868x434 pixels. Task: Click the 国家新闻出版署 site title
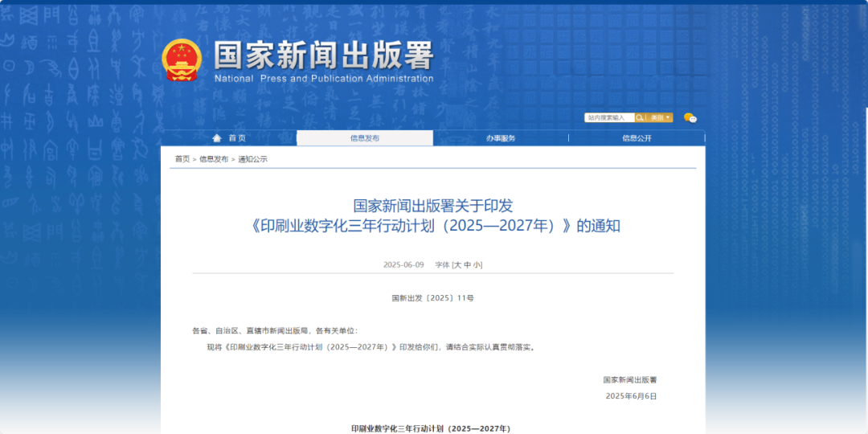(323, 55)
